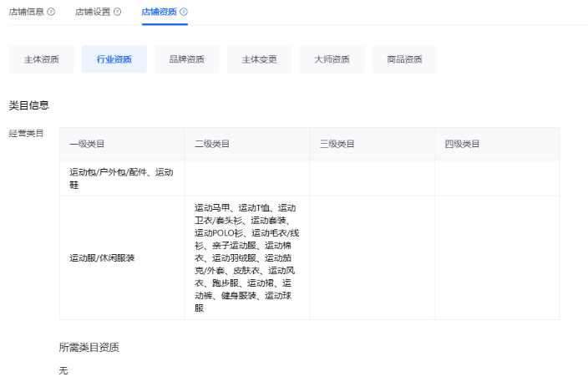
Task: Click the 四级类目 column header
Action: coord(463,144)
